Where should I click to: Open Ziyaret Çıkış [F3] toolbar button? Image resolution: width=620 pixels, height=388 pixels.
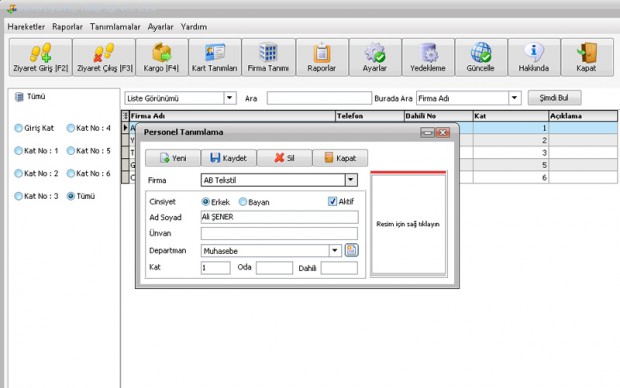(104, 57)
